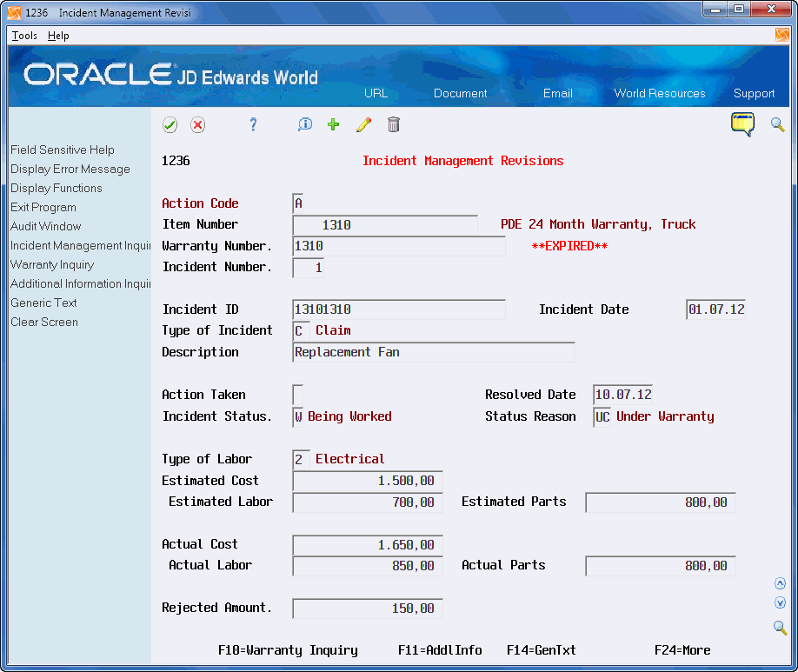This screenshot has width=798, height=672.
Task: Select Display Error Message
Action: point(70,169)
